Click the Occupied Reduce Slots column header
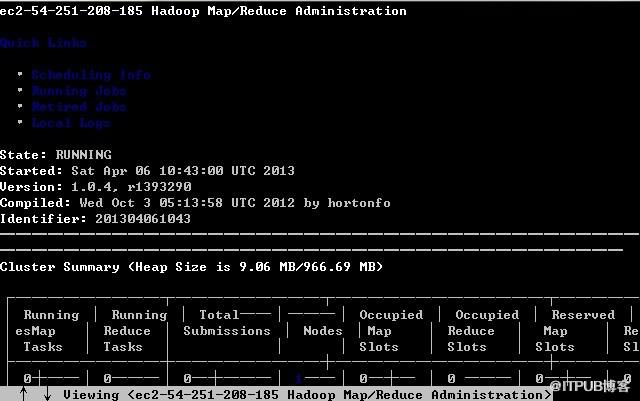 483,331
